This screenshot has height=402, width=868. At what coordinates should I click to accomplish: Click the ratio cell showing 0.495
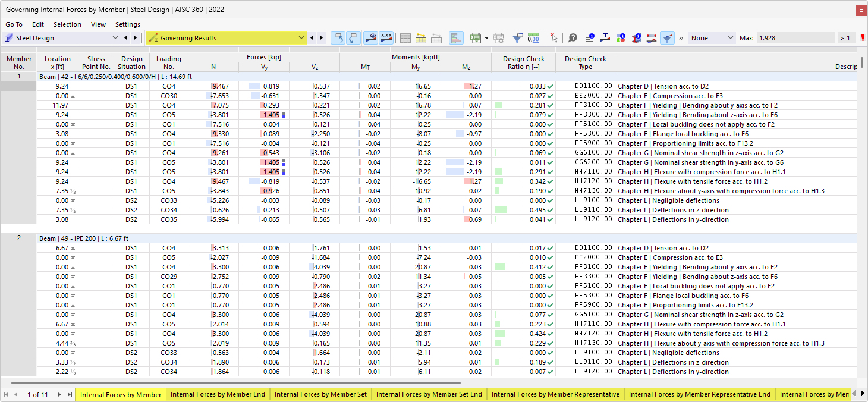(523, 210)
